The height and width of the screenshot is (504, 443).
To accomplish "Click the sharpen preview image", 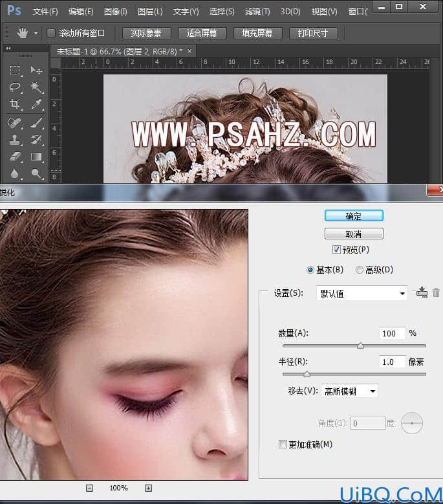I will 124,345.
